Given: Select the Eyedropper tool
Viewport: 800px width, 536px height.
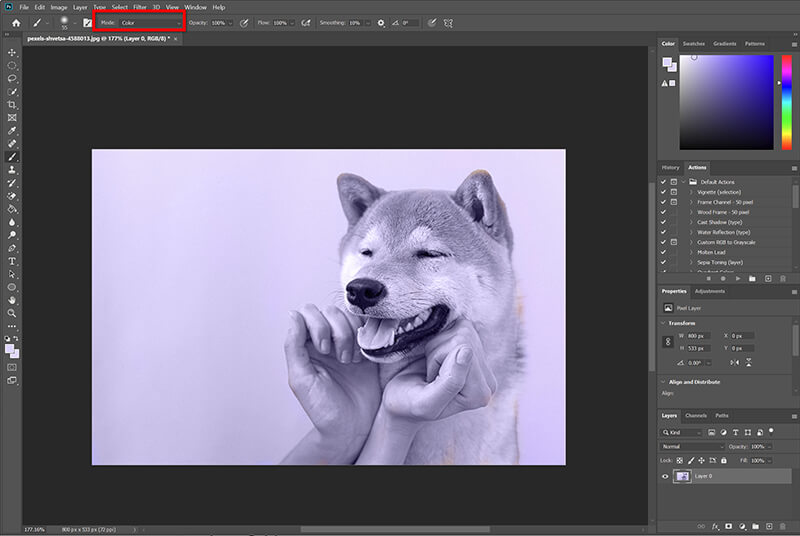Looking at the screenshot, I should [12, 131].
